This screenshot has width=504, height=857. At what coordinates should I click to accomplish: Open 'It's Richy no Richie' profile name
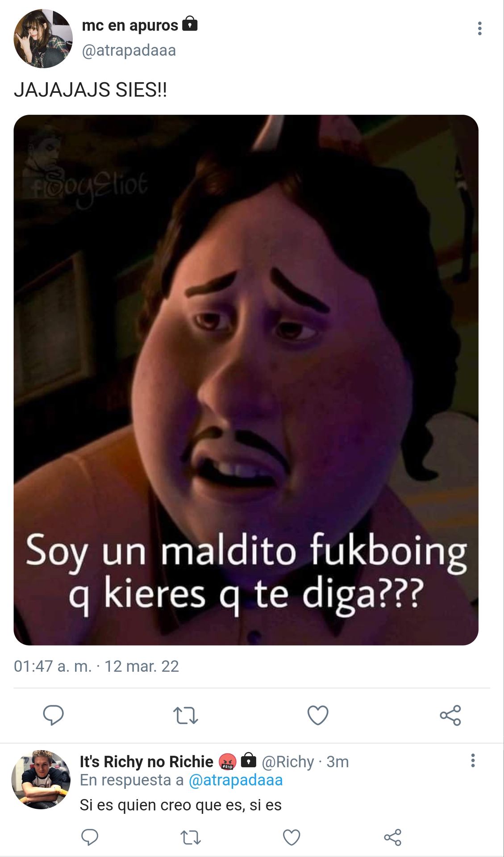click(x=146, y=761)
